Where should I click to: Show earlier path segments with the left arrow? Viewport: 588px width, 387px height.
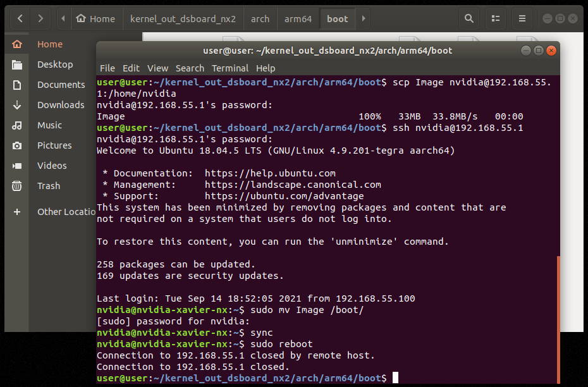63,18
